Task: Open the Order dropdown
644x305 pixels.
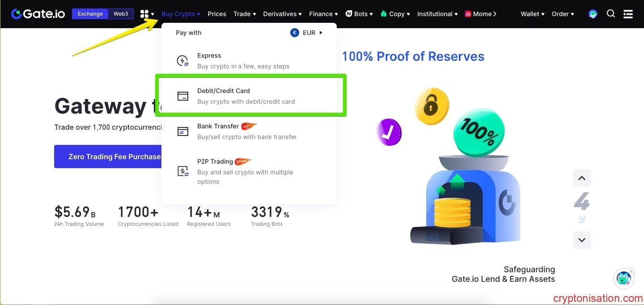Action: pos(563,14)
